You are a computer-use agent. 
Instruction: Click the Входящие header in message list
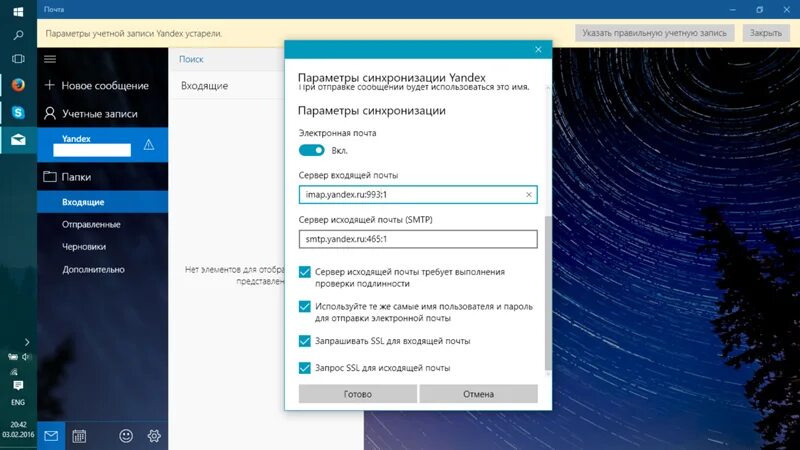coord(205,86)
